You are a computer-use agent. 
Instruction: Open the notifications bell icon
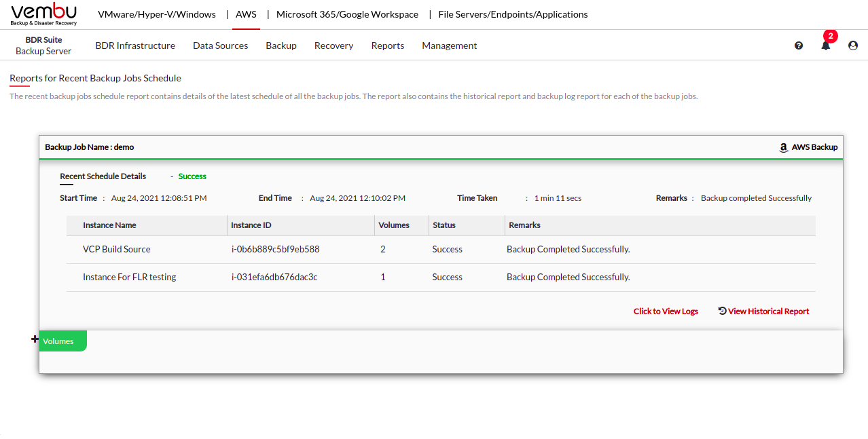pyautogui.click(x=826, y=45)
